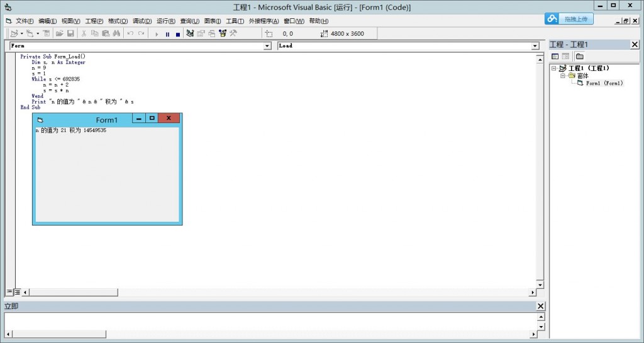The width and height of the screenshot is (644, 343).
Task: Close the 立即 immediate window panel
Action: point(540,306)
